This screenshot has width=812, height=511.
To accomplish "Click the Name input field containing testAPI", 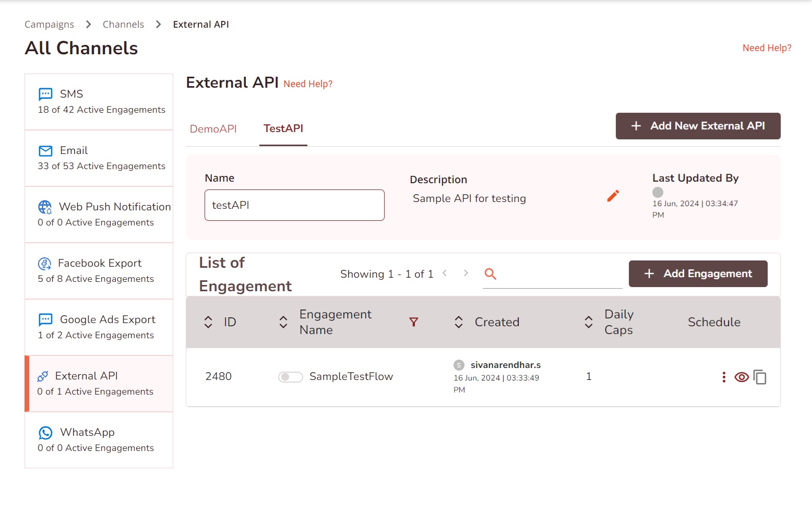I will (294, 205).
